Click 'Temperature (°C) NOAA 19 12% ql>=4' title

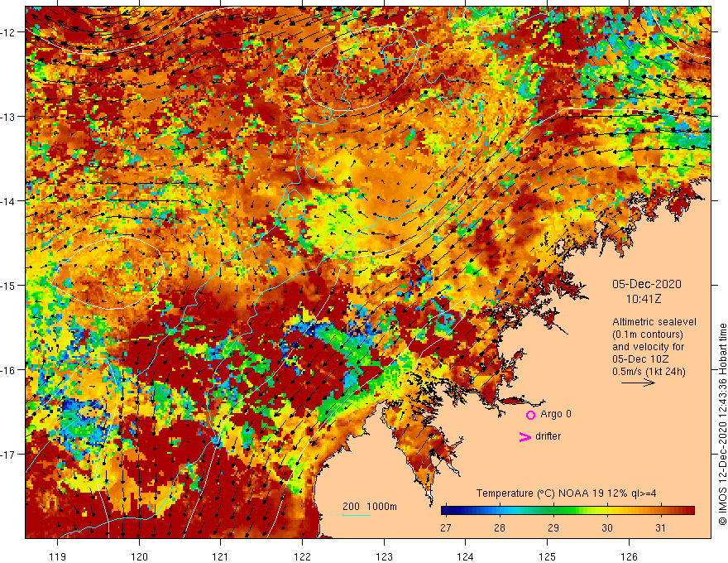pyautogui.click(x=566, y=493)
